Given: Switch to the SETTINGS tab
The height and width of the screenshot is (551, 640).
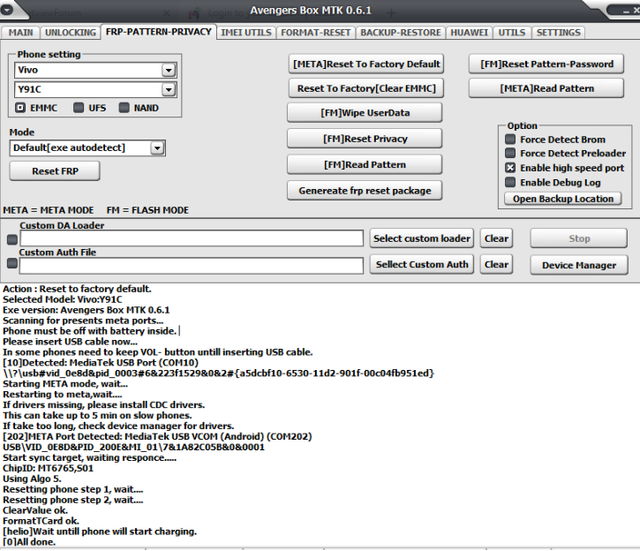Looking at the screenshot, I should pyautogui.click(x=558, y=33).
